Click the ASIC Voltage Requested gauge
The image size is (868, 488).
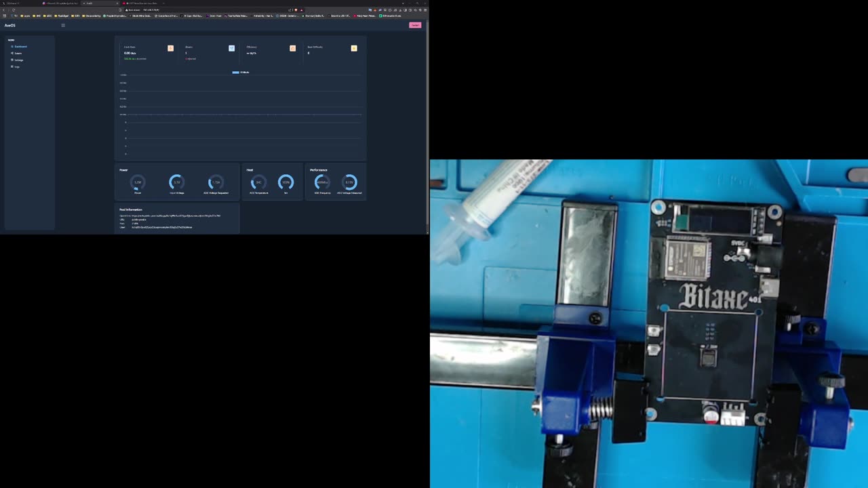216,182
